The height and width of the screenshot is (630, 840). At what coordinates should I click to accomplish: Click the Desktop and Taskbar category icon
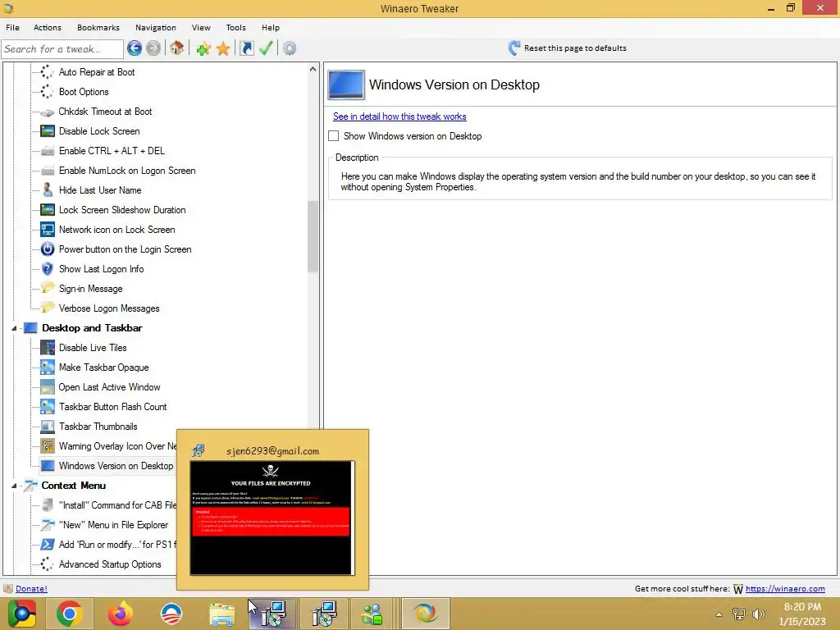[30, 328]
